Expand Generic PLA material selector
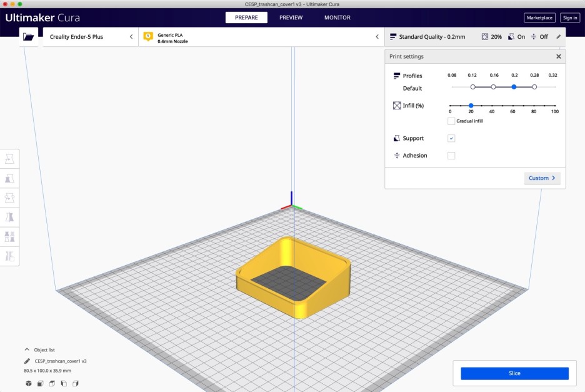Screen dimensions: 585x392 [x=261, y=37]
